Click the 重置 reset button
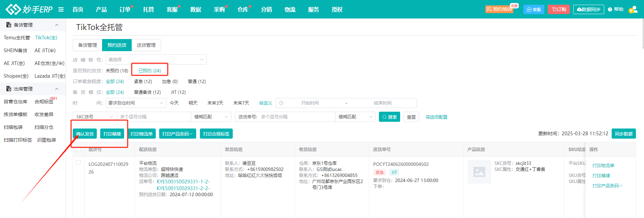 (411, 117)
